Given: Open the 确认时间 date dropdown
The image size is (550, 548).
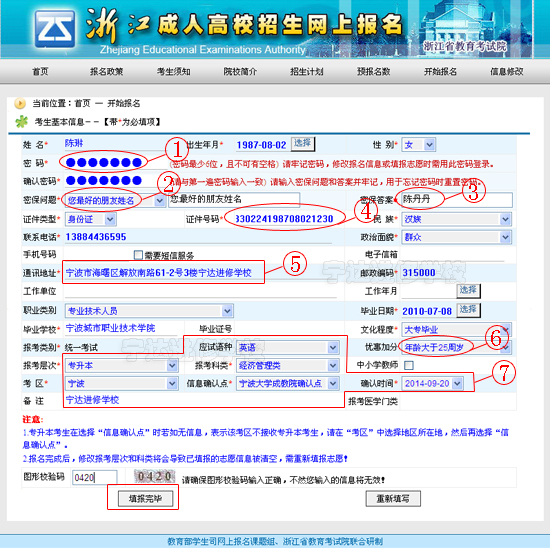Looking at the screenshot, I should [x=432, y=383].
